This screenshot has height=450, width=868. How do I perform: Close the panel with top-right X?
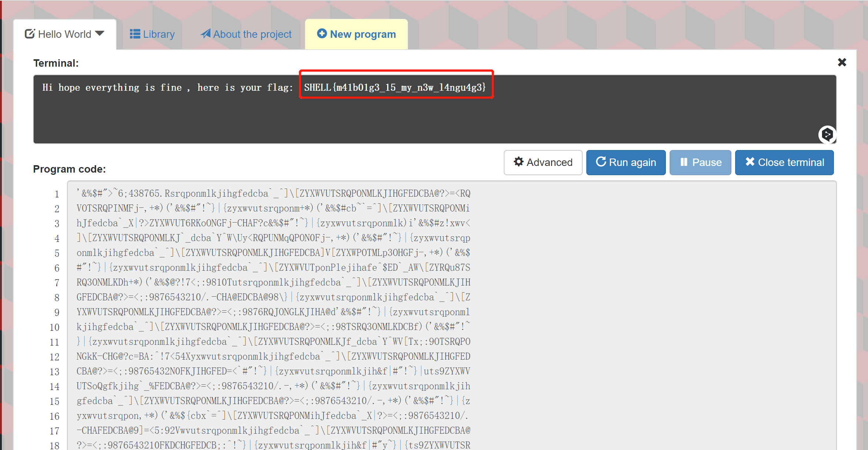pos(842,62)
